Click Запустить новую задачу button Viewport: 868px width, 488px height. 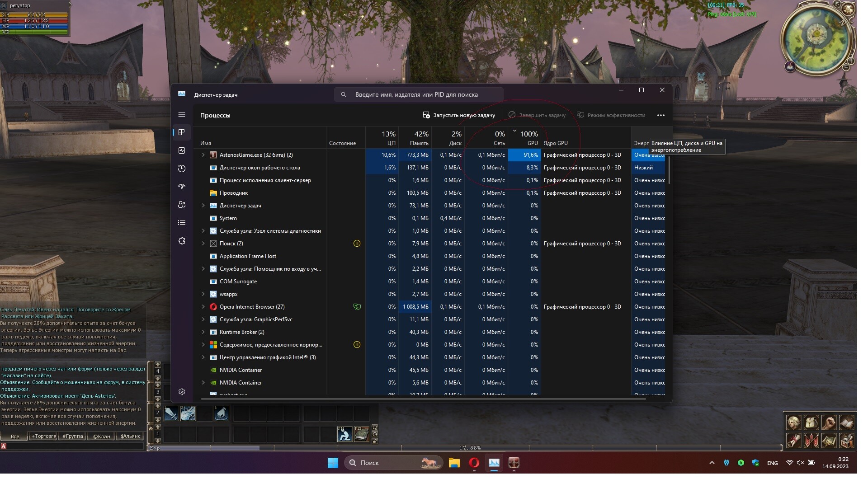(x=459, y=115)
